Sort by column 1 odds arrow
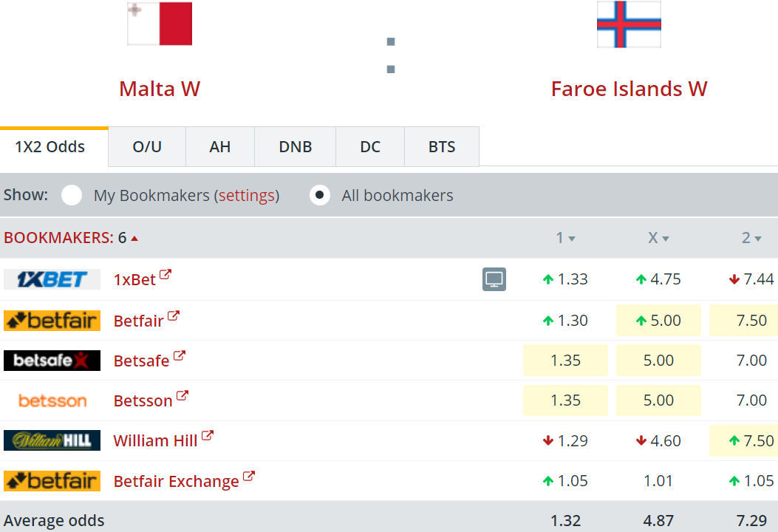778x532 pixels. (x=572, y=239)
